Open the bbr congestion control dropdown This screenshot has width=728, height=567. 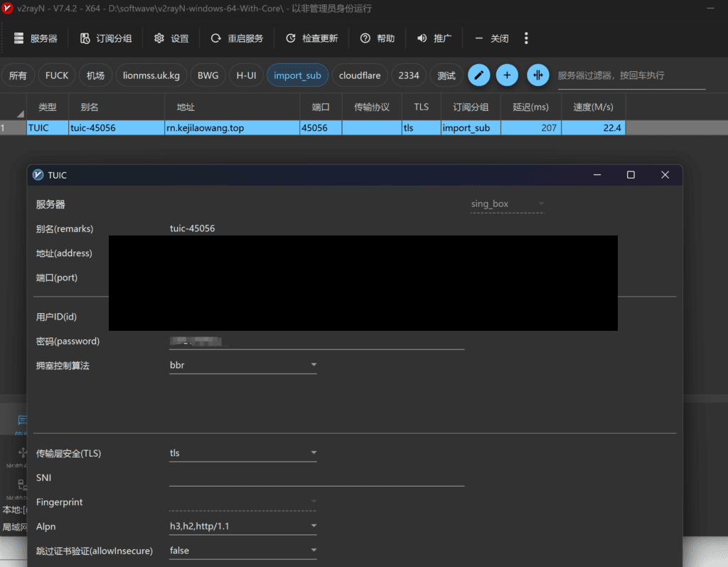click(243, 365)
